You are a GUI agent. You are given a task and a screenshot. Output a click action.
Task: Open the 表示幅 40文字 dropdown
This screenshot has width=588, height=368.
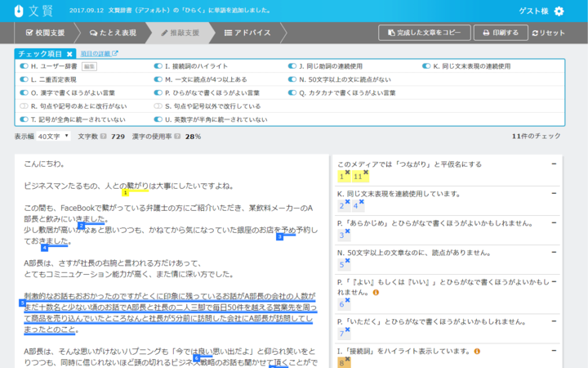coord(53,137)
